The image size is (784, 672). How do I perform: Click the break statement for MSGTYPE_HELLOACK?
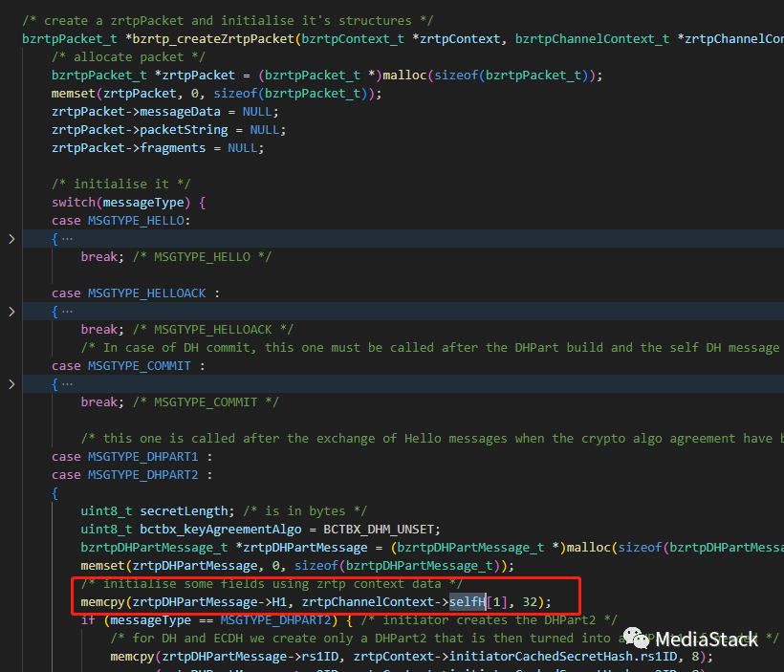(100, 329)
